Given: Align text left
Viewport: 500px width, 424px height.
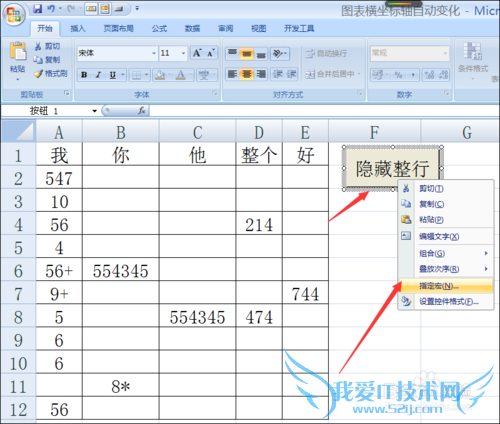Looking at the screenshot, I should pos(232,74).
